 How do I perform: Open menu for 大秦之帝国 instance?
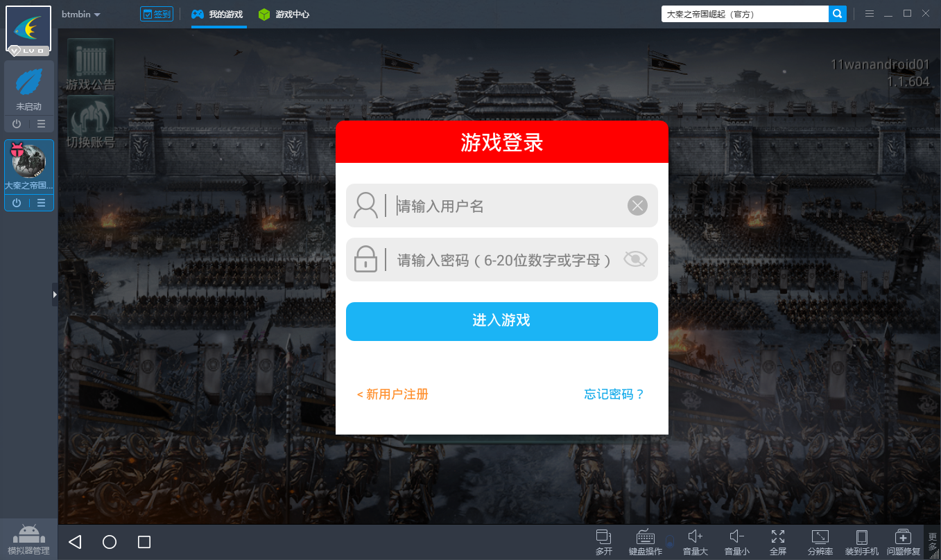(x=42, y=203)
